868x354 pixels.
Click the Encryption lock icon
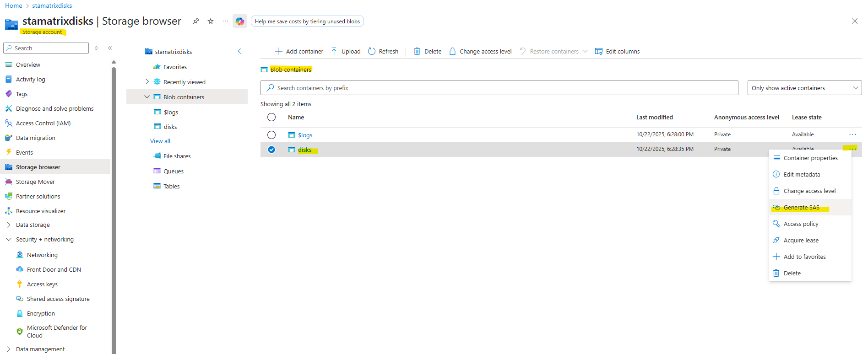click(x=20, y=313)
